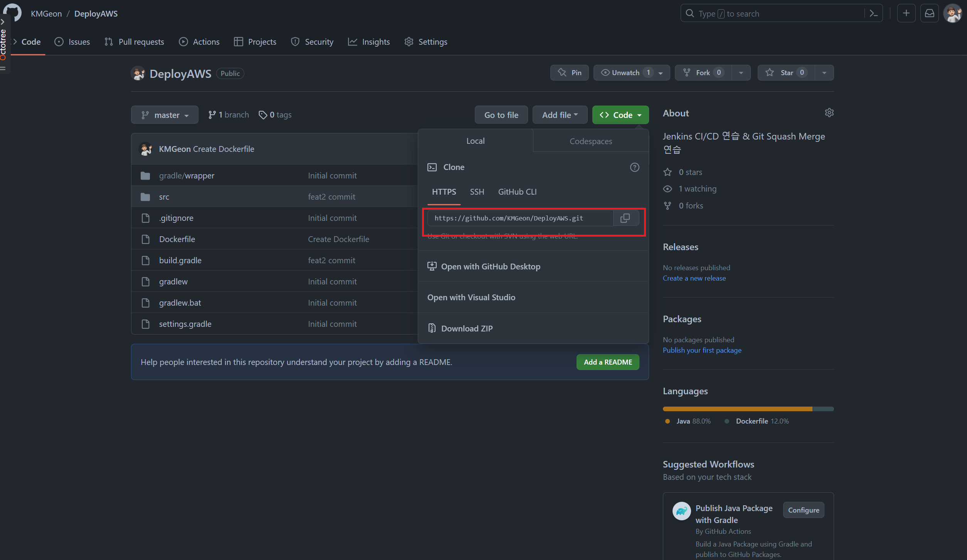Click Create a new release link
The width and height of the screenshot is (967, 560).
click(x=694, y=278)
